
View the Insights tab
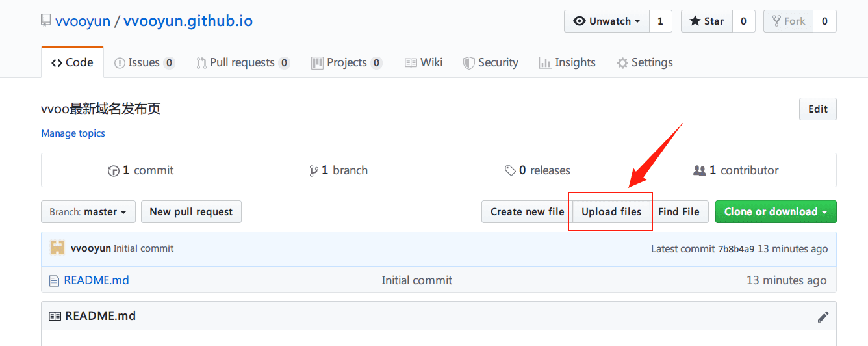[x=567, y=62]
